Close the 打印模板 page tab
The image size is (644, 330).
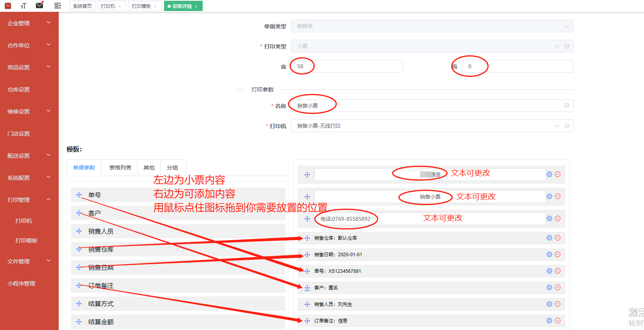pos(155,6)
